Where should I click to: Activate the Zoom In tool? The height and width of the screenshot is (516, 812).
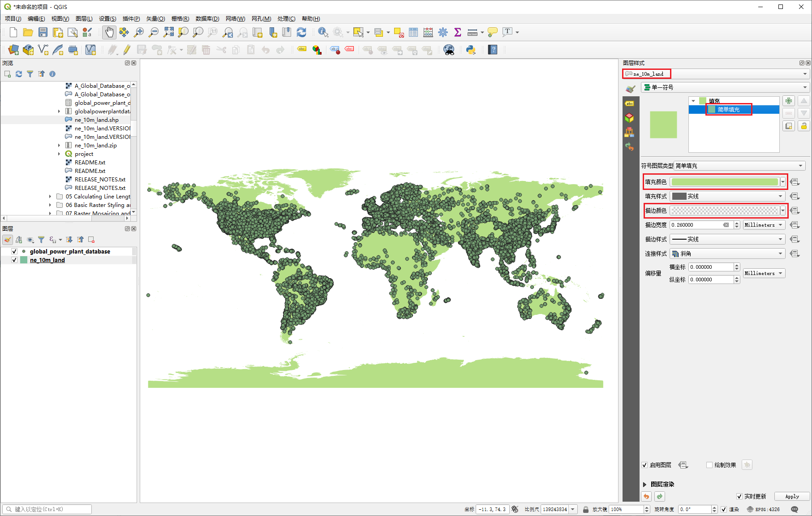[139, 32]
